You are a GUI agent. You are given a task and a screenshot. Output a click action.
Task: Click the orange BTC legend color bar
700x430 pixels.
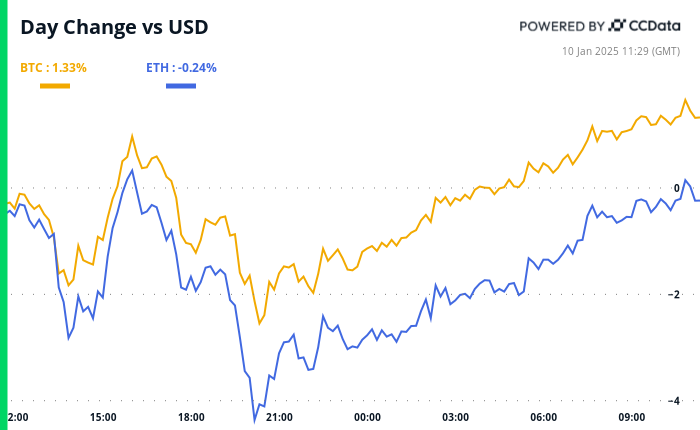pos(54,86)
